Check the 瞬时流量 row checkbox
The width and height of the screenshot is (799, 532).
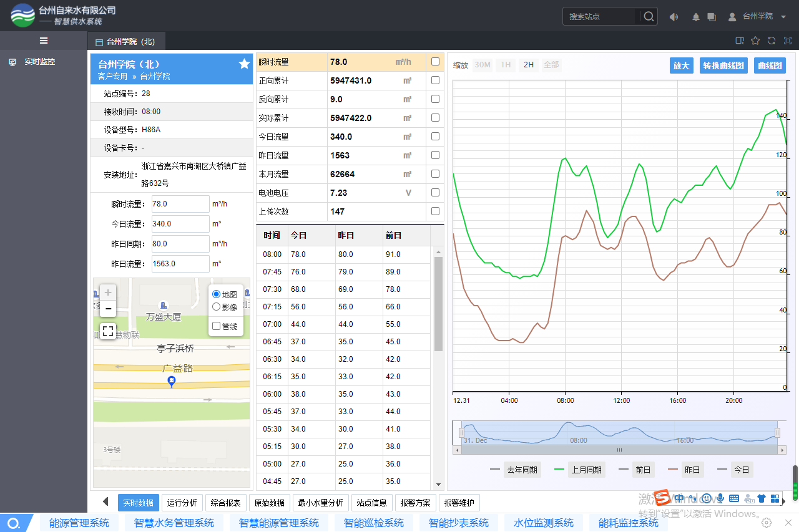click(435, 62)
